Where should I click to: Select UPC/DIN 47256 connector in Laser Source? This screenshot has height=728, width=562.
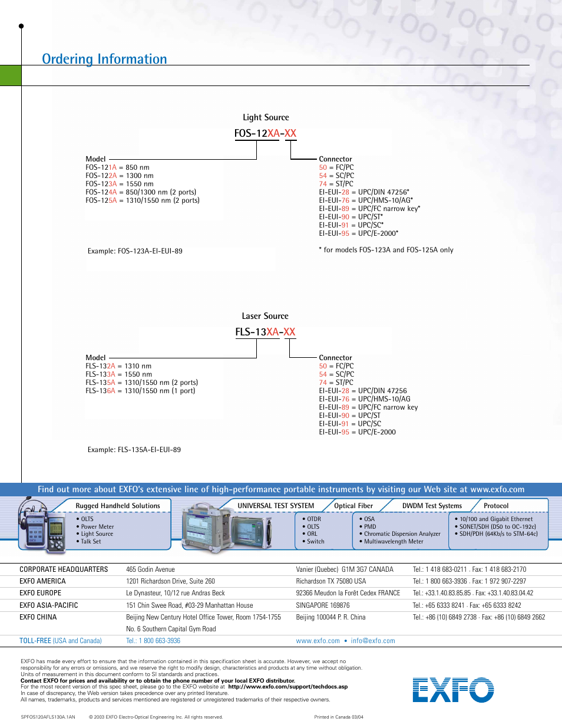click(363, 391)
